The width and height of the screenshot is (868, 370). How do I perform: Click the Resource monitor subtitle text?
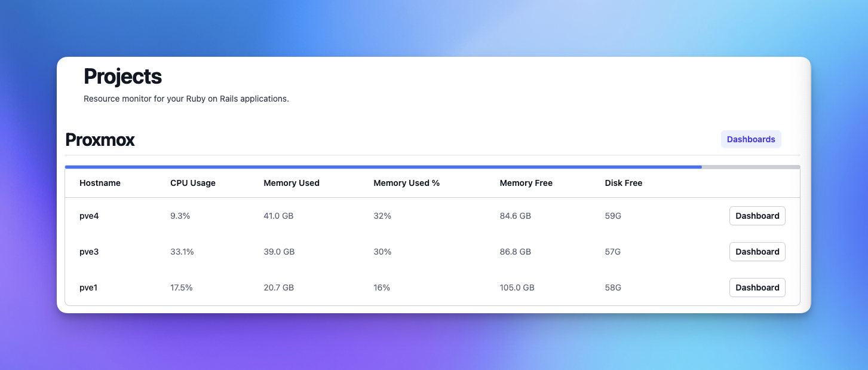click(186, 99)
